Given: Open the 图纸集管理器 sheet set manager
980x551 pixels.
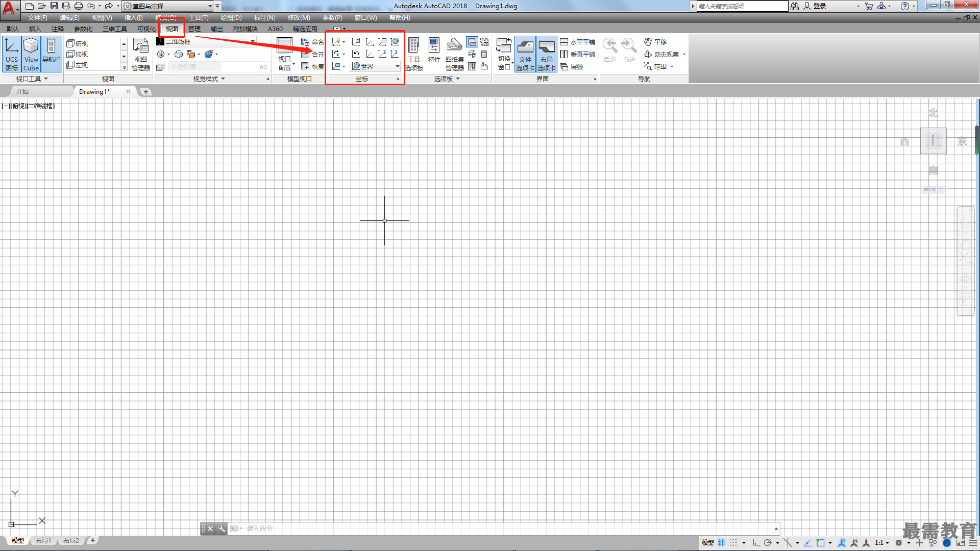Looking at the screenshot, I should click(454, 54).
